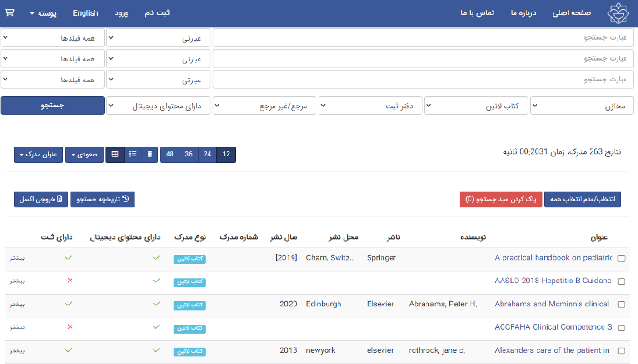
Task: Tick the checkbox for Abrahams and Mcminn's clinical
Action: [x=621, y=305]
